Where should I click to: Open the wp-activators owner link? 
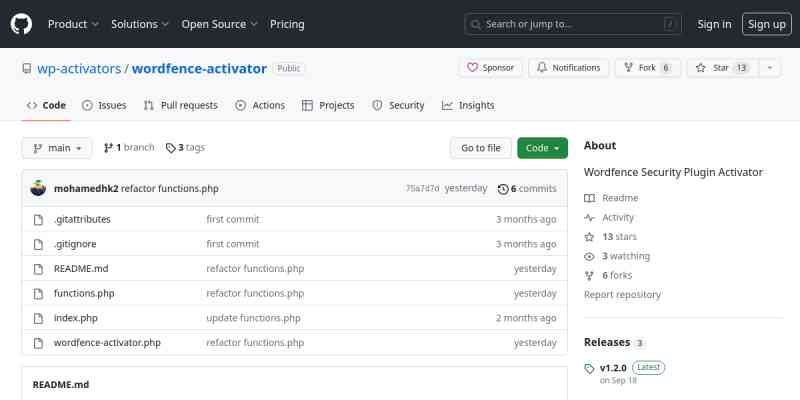pyautogui.click(x=79, y=68)
